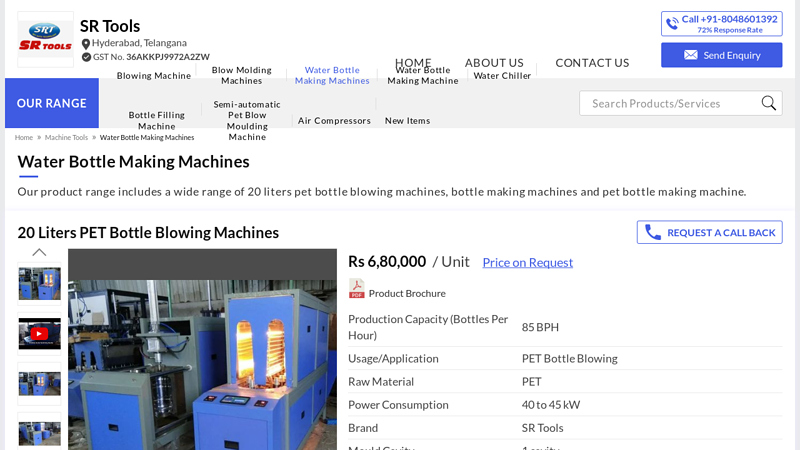Open Blow Molding Machines category
This screenshot has height=450, width=800.
pyautogui.click(x=241, y=76)
